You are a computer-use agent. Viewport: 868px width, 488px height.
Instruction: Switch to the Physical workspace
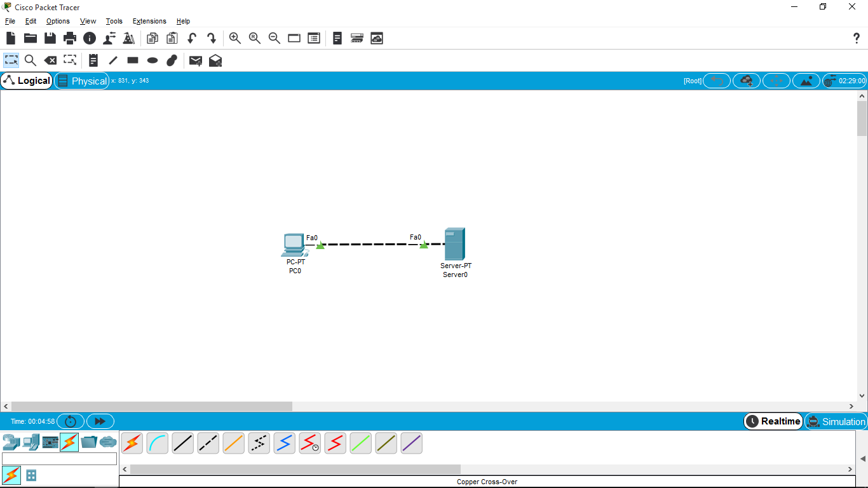coord(81,81)
